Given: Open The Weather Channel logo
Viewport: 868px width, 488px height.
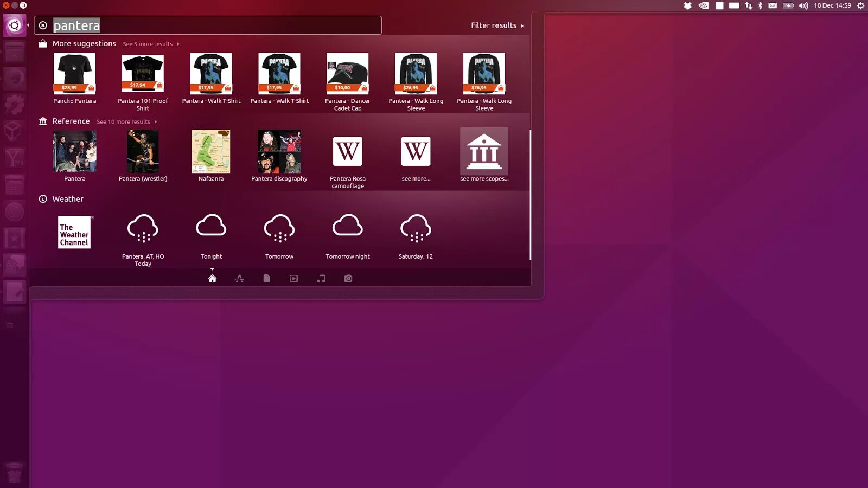Looking at the screenshot, I should pyautogui.click(x=75, y=232).
